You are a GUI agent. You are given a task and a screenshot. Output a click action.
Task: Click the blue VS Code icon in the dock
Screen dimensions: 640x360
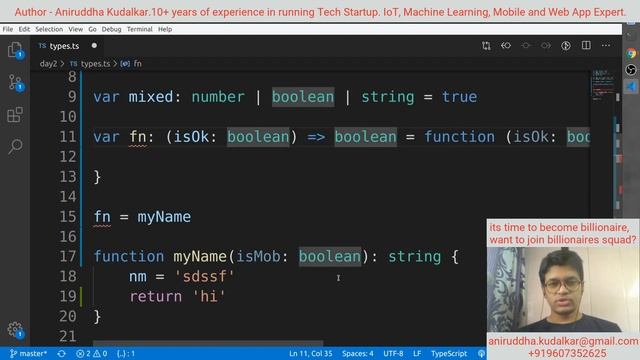[631, 87]
